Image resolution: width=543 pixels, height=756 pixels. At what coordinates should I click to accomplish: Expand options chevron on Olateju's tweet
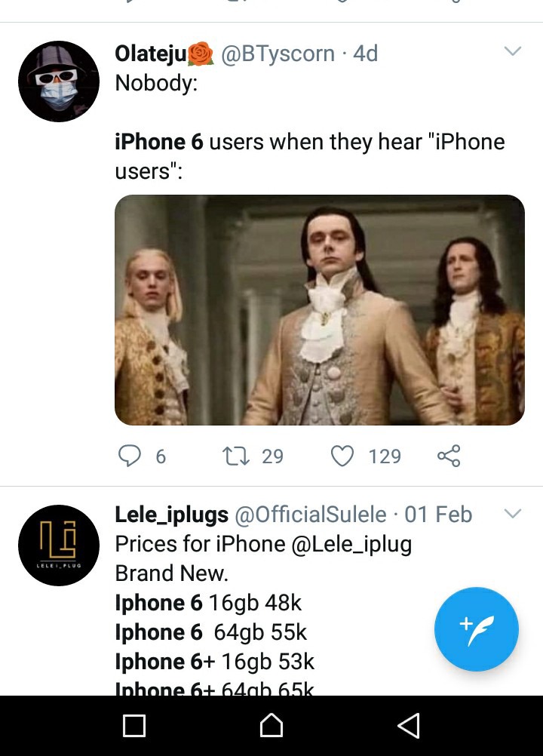tap(513, 51)
